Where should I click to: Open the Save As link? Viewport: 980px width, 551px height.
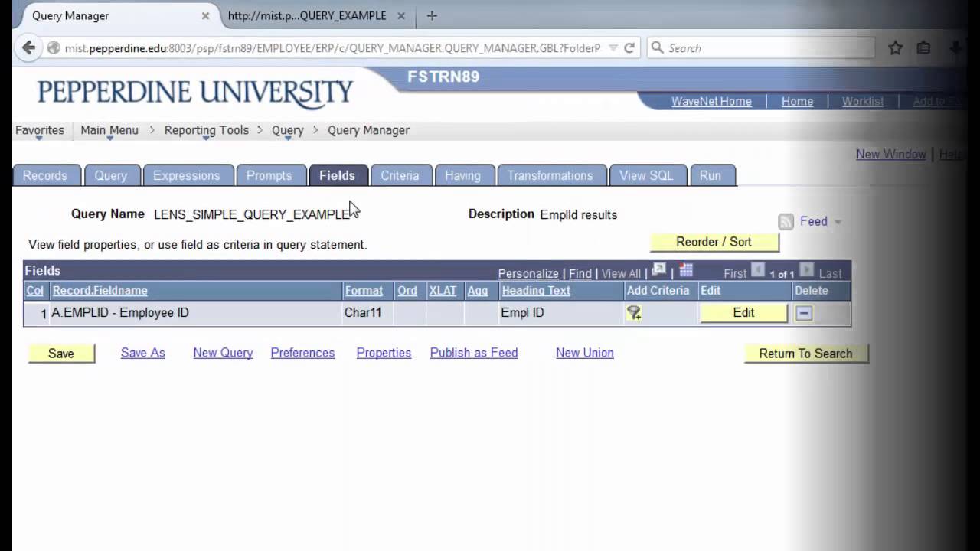(x=143, y=353)
